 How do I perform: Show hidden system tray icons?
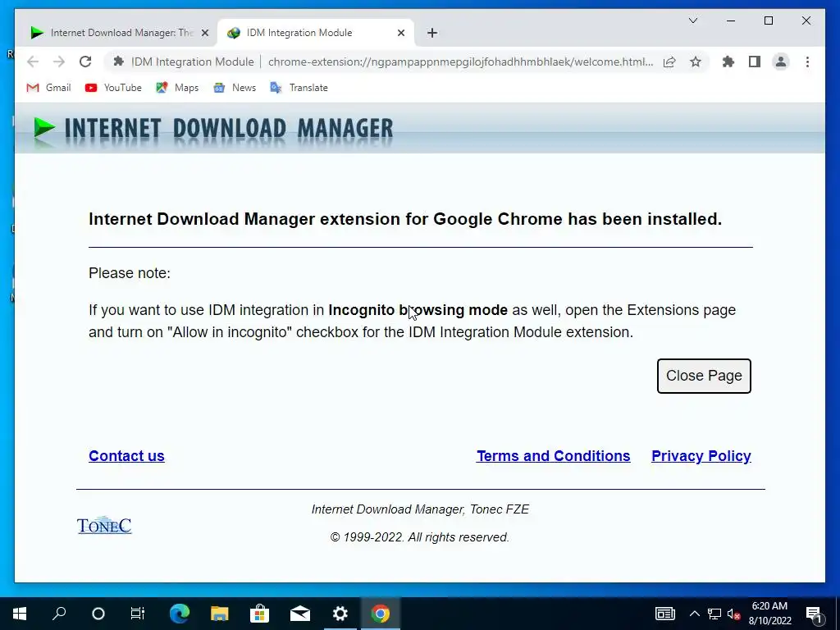coord(694,614)
